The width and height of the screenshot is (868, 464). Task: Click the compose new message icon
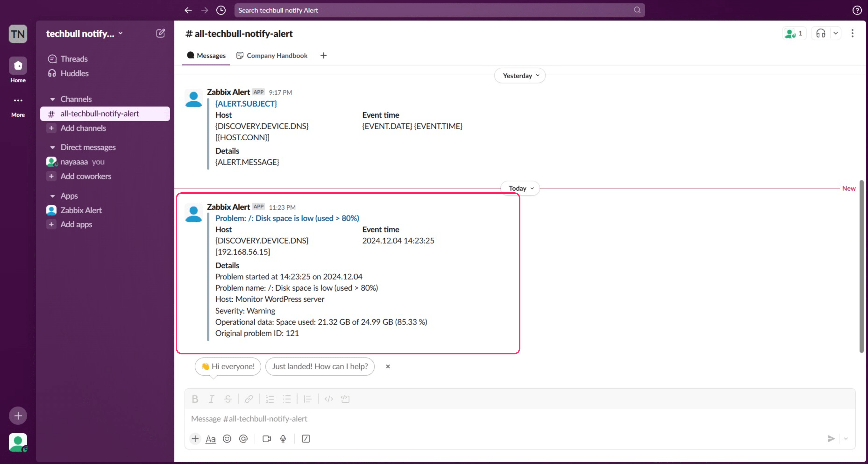click(160, 33)
